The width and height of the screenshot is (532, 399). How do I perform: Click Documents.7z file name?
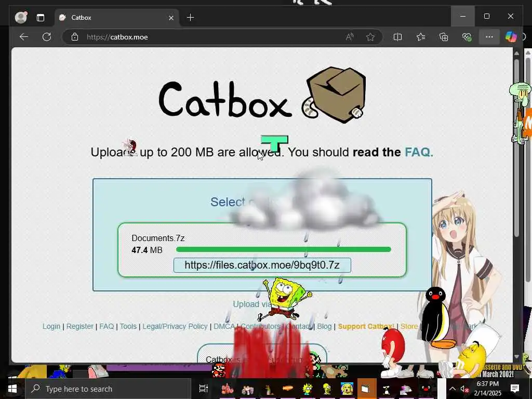(158, 238)
